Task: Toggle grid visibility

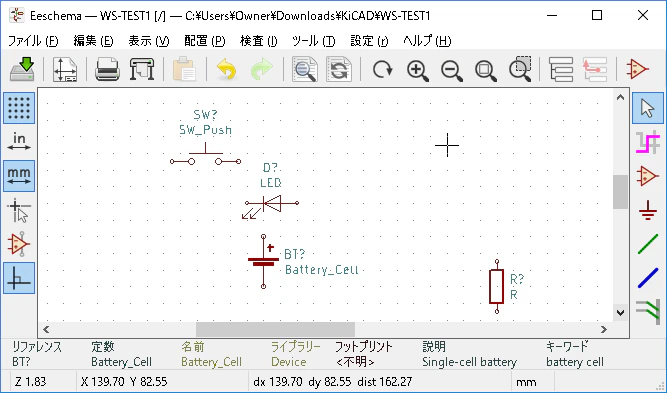Action: tap(19, 108)
